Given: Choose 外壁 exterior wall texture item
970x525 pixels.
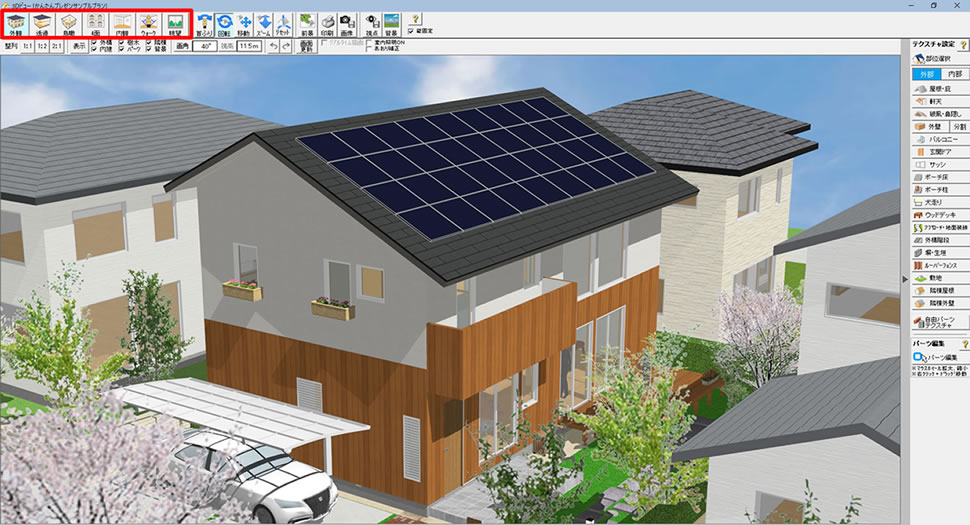Looking at the screenshot, I should pos(931,127).
